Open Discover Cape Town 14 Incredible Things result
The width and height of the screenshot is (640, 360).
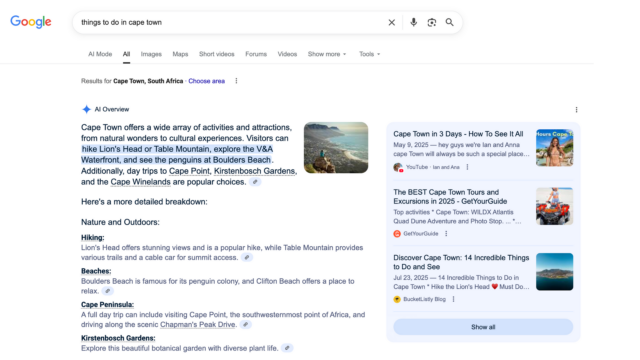(461, 262)
